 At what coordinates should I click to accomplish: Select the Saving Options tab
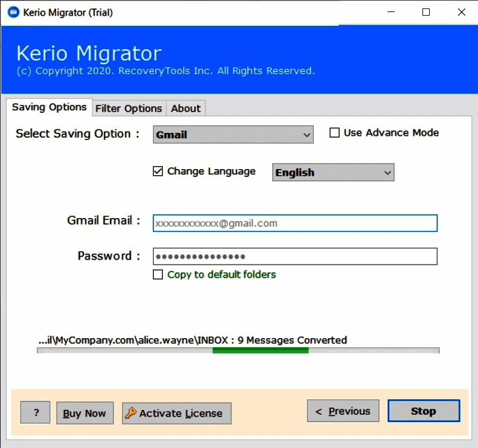(49, 107)
